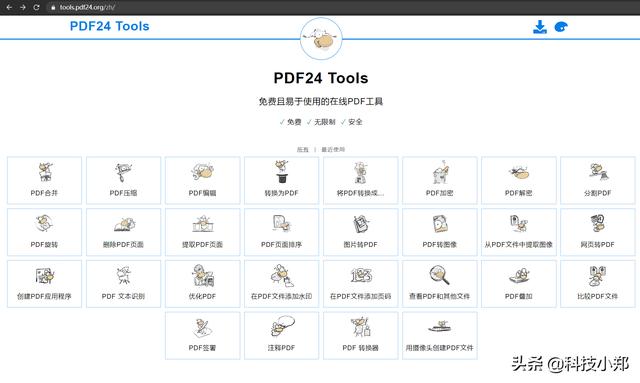Open the PDF签署 (sign) tool
The image size is (640, 383).
click(x=202, y=336)
